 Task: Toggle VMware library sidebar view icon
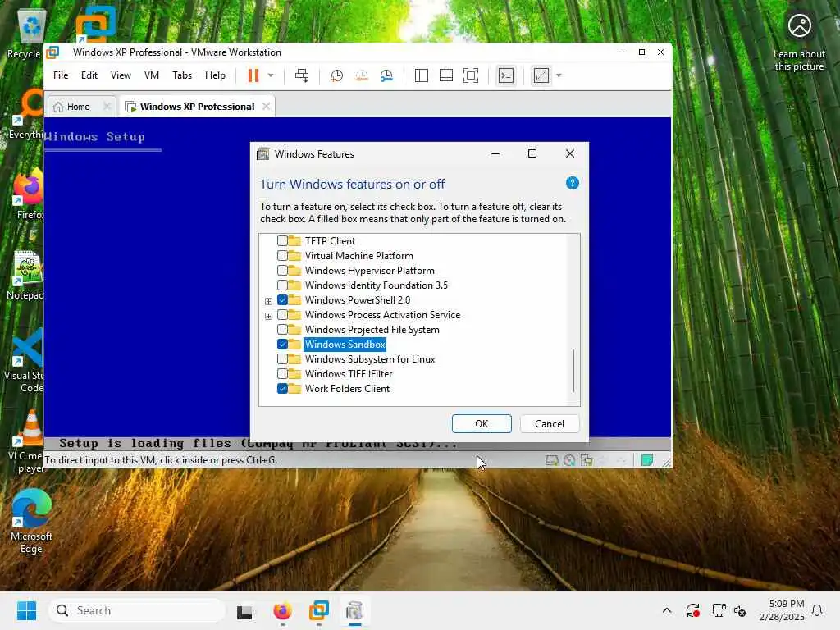point(422,75)
